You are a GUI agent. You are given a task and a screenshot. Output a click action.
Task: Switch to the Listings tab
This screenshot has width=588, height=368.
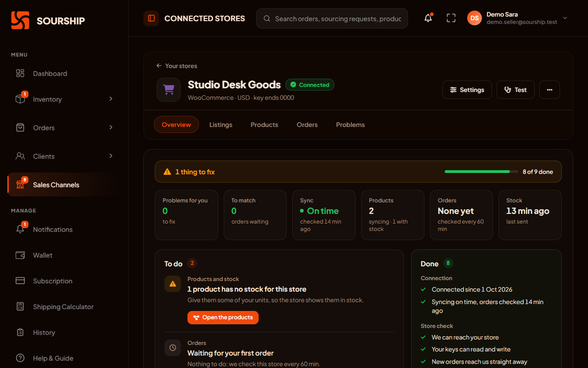(221, 125)
